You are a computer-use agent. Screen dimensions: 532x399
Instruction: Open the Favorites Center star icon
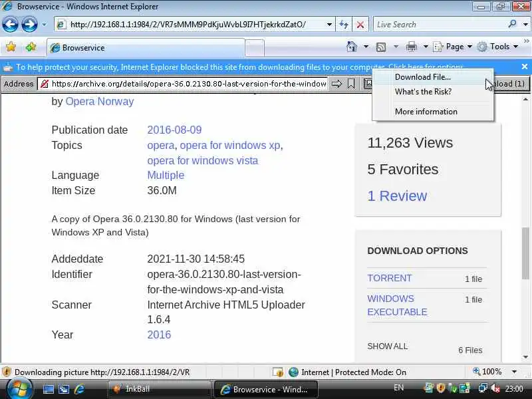pos(11,47)
